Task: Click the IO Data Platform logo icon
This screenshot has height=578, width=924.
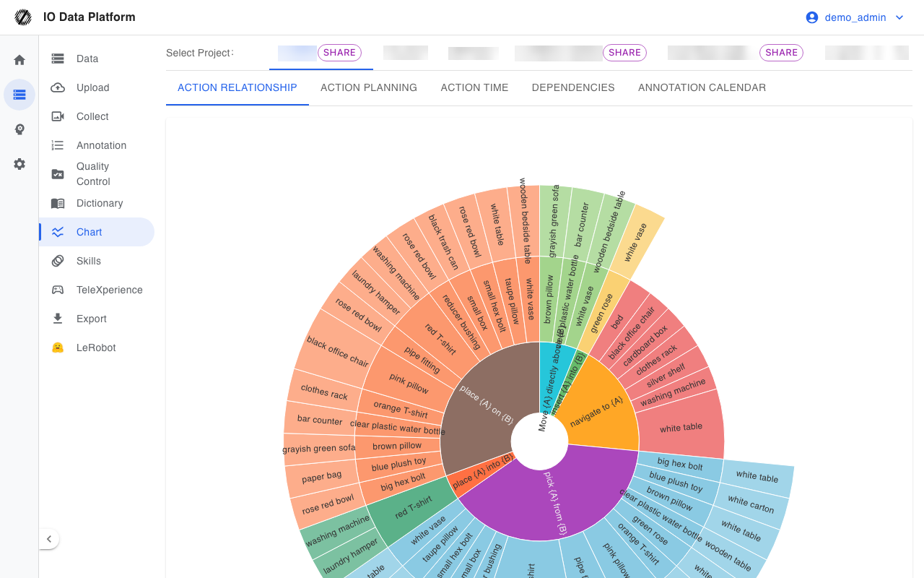Action: pos(23,17)
